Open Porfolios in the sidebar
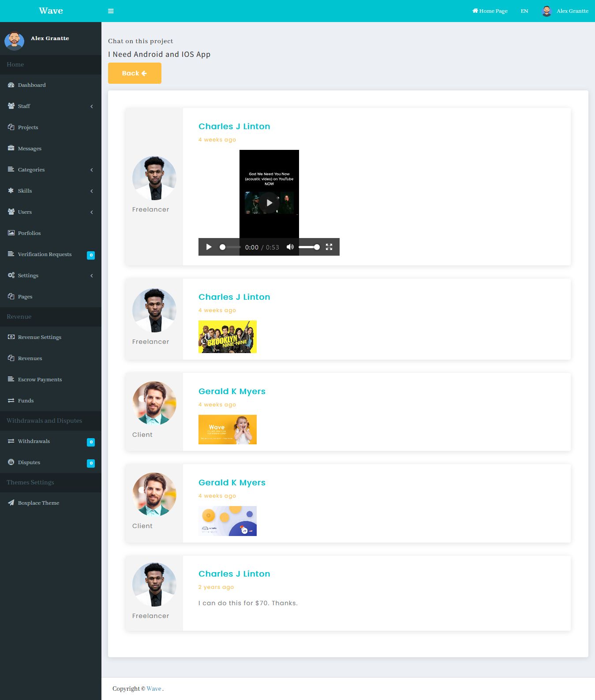Image resolution: width=595 pixels, height=700 pixels. pos(51,233)
